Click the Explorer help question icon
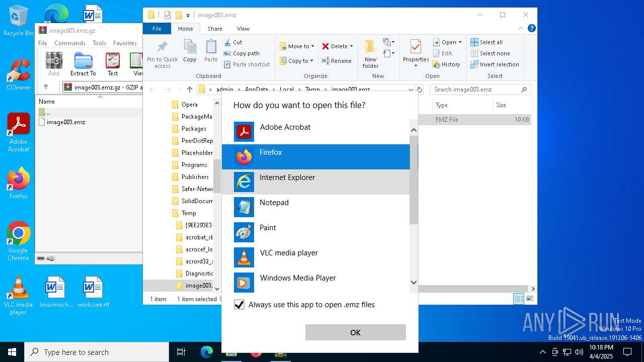This screenshot has width=644, height=362. click(532, 29)
